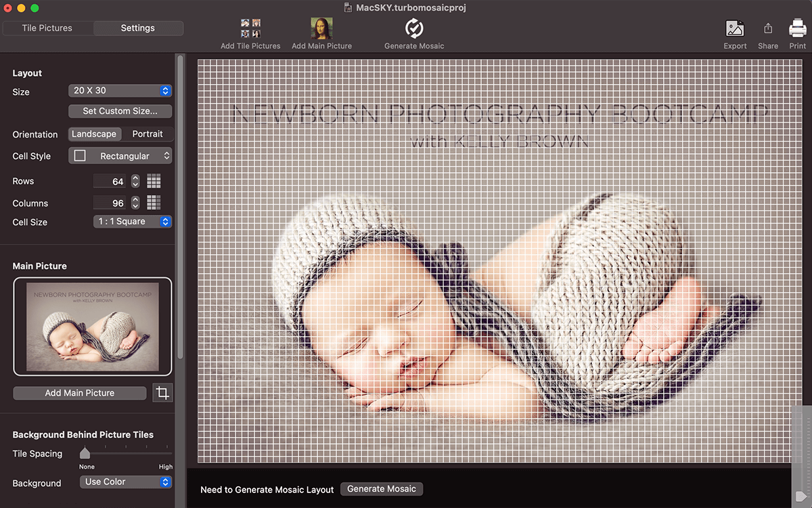Click the document icon in the title bar
Screen dimensions: 812x508
click(x=348, y=7)
